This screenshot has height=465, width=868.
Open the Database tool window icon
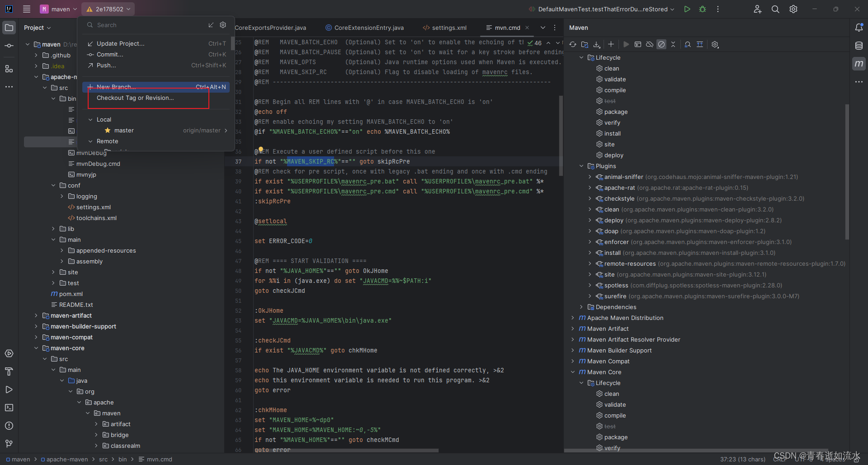pyautogui.click(x=859, y=46)
